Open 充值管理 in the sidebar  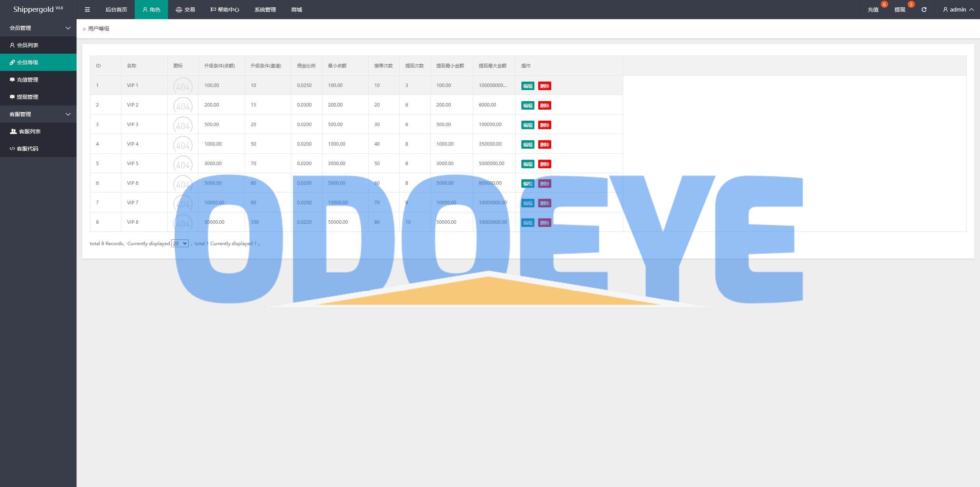[x=38, y=80]
